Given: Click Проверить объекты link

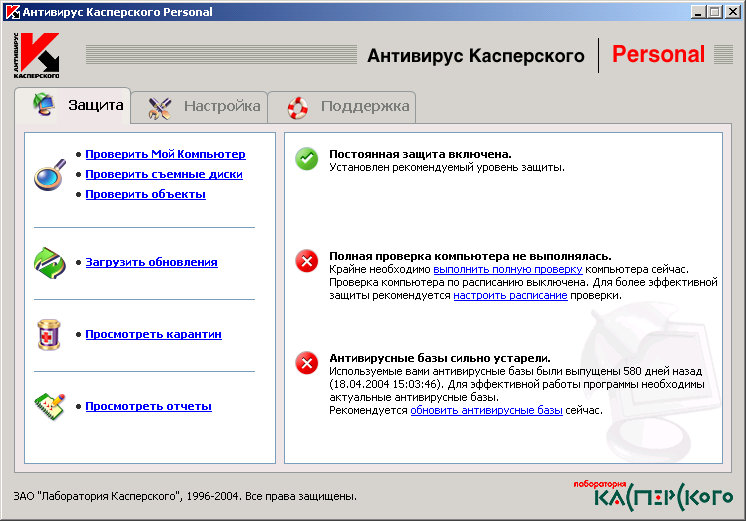Looking at the screenshot, I should 146,194.
